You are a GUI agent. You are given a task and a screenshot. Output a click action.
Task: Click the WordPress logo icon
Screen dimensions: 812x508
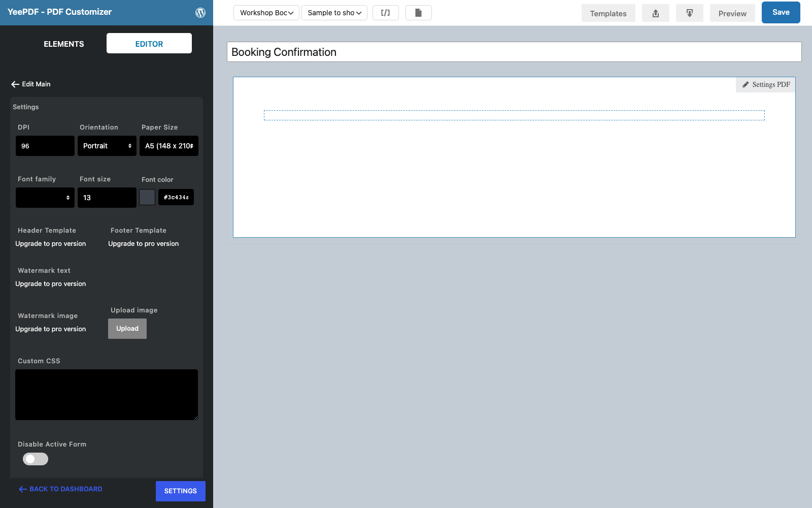point(200,13)
